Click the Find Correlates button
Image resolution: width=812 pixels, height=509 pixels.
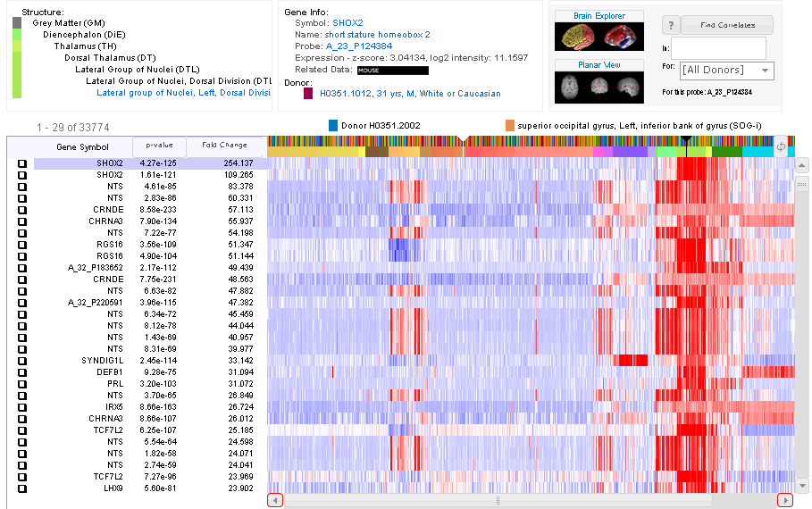pos(727,25)
